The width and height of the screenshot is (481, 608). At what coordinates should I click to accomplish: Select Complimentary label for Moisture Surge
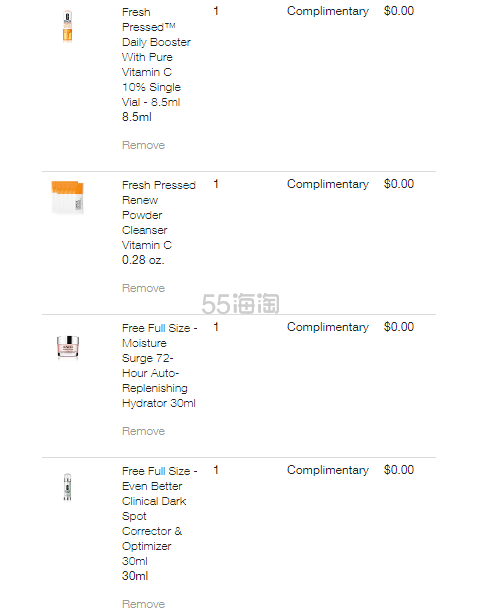point(328,327)
